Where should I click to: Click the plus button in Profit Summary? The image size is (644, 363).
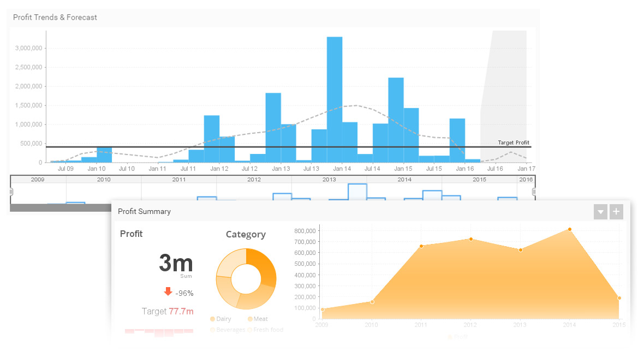[x=616, y=212]
